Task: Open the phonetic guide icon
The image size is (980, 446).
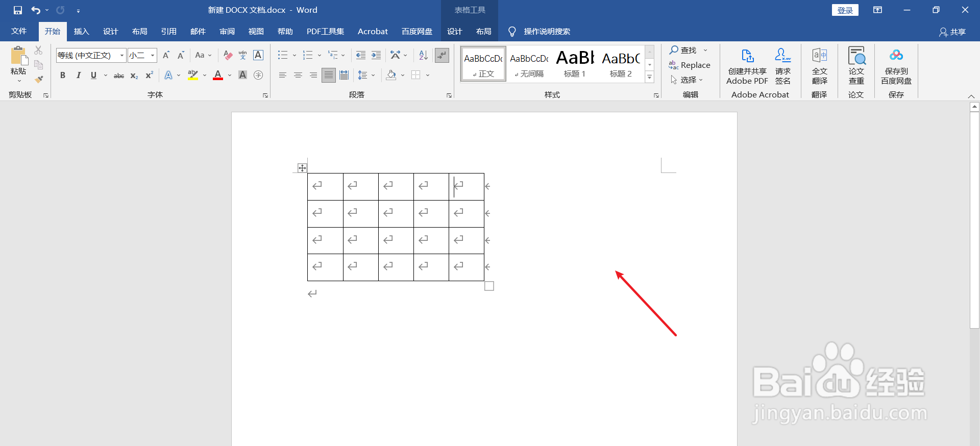Action: click(243, 55)
